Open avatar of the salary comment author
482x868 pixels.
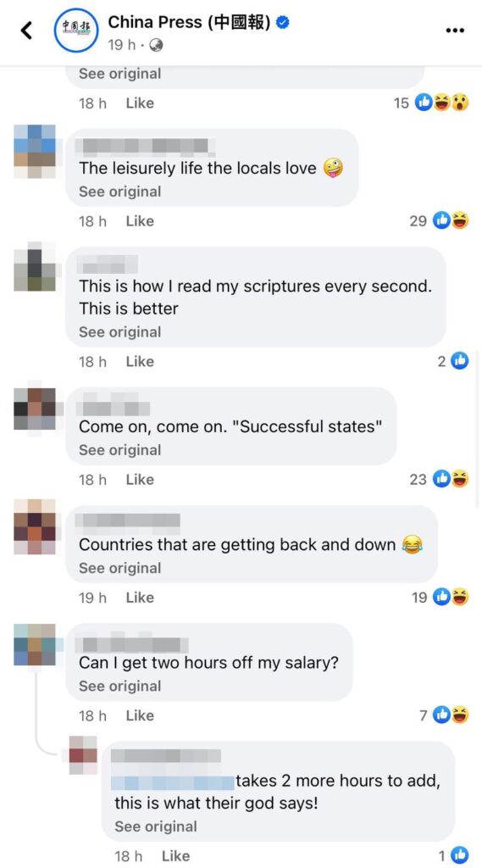pyautogui.click(x=35, y=644)
